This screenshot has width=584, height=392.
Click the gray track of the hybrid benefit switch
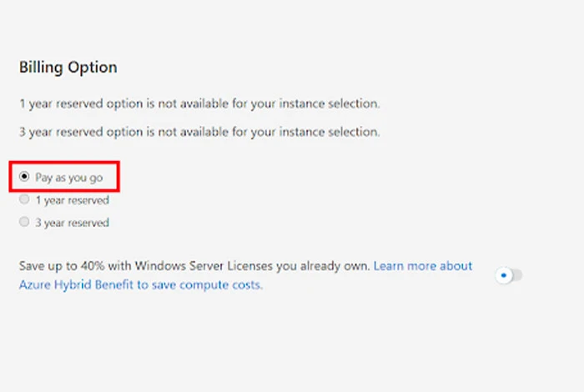coord(517,275)
